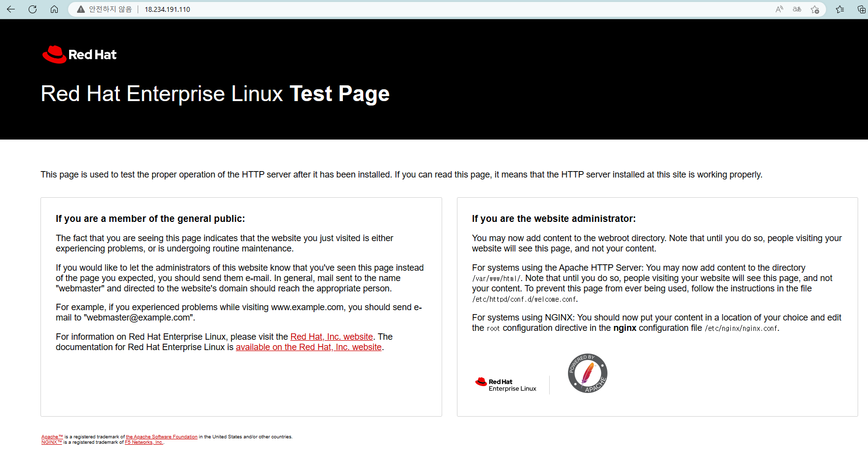Screen dimensions: 868x463
Task: Click the 'webmaster@example.com' text
Action: 139,318
